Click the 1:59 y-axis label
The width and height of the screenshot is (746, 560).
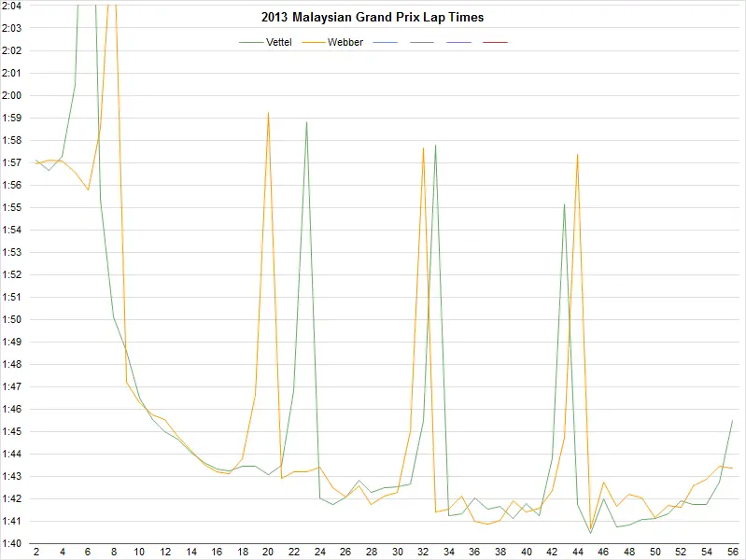[x=12, y=118]
